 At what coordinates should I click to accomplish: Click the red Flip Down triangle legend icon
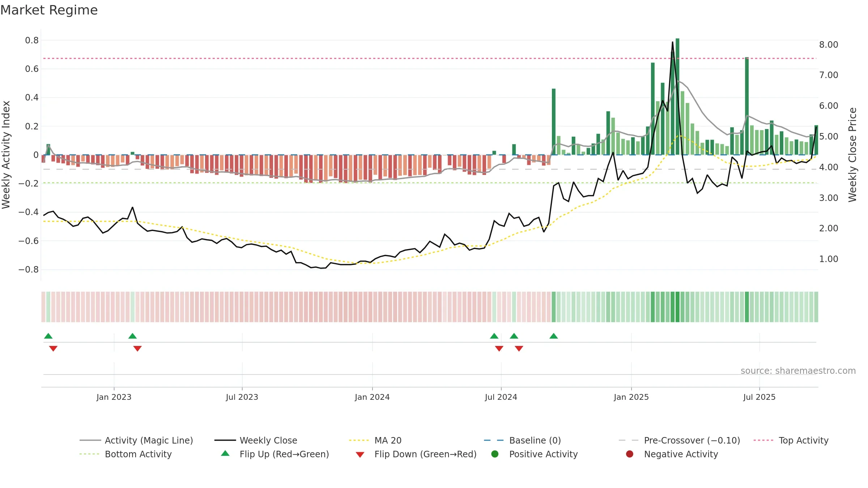coord(360,455)
